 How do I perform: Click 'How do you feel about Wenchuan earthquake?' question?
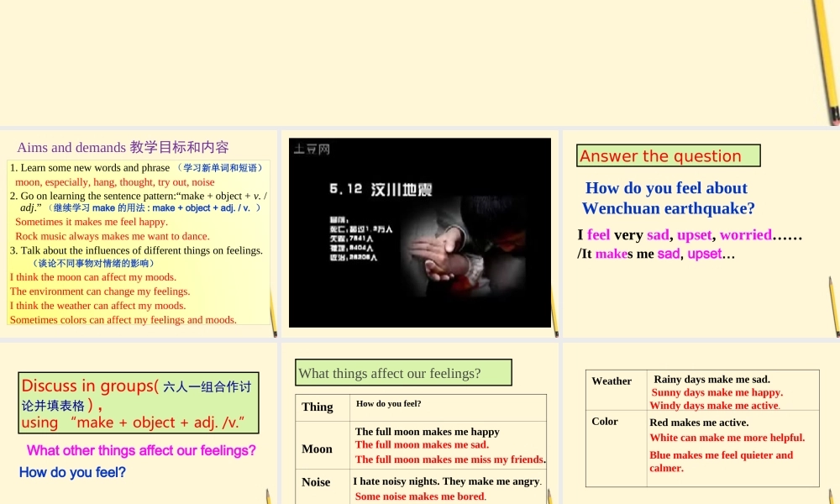pos(668,197)
